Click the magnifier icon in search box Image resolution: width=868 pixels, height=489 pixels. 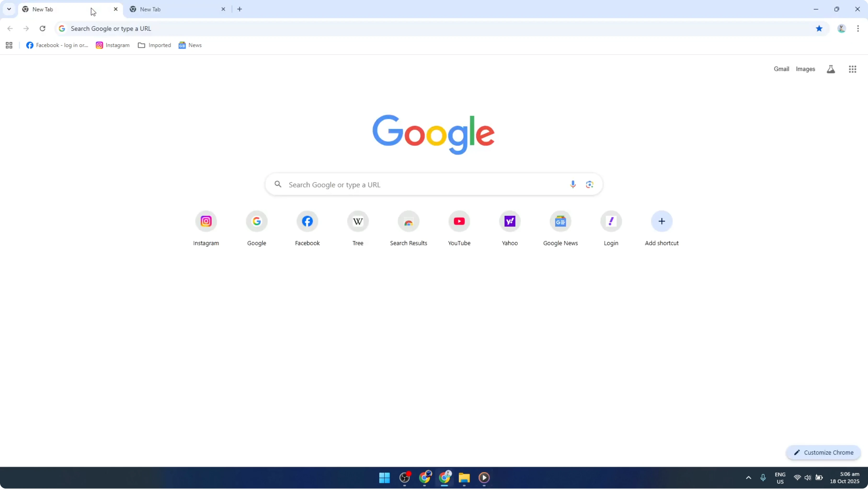click(278, 184)
